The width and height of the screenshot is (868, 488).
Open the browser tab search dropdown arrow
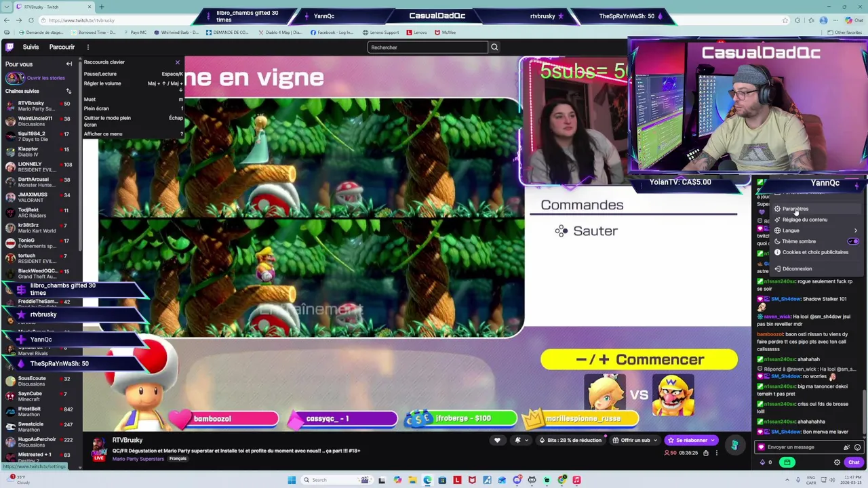point(7,7)
